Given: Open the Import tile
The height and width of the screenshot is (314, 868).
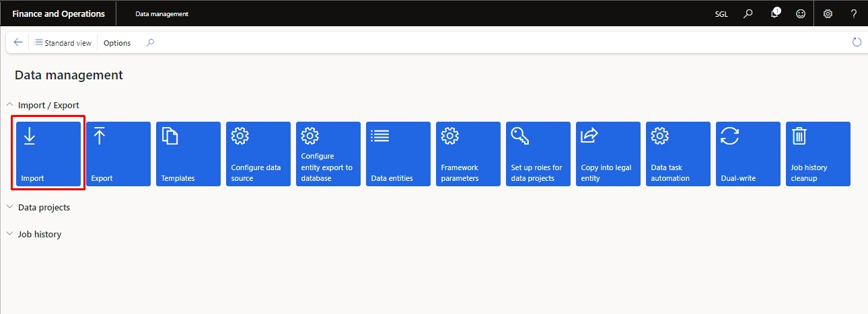Looking at the screenshot, I should pos(48,153).
